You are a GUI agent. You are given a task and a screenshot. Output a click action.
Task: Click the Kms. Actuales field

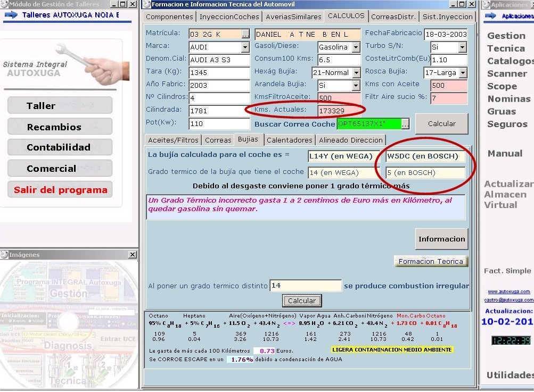click(339, 111)
